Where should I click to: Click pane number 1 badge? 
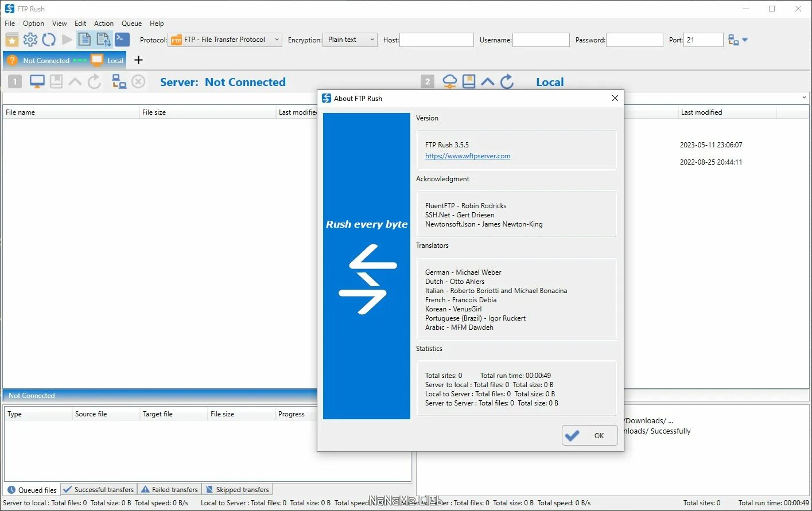click(15, 82)
